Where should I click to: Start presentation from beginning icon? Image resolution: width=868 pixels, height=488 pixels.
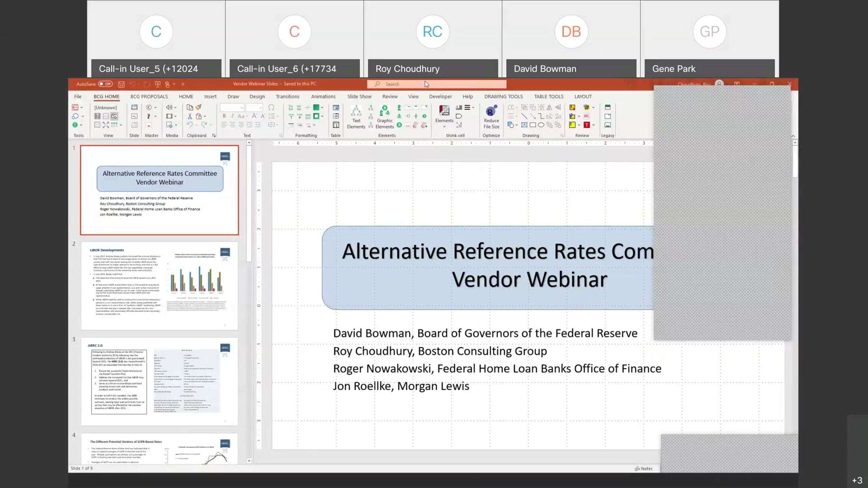[158, 84]
